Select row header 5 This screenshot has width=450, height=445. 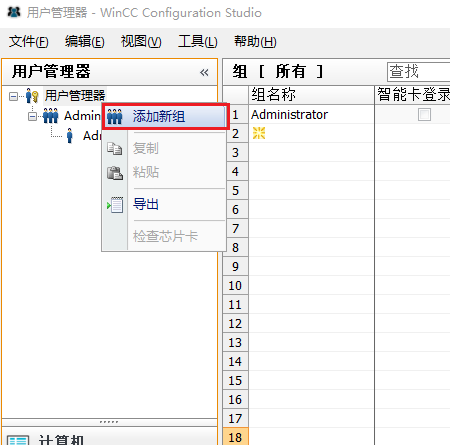coord(235,191)
